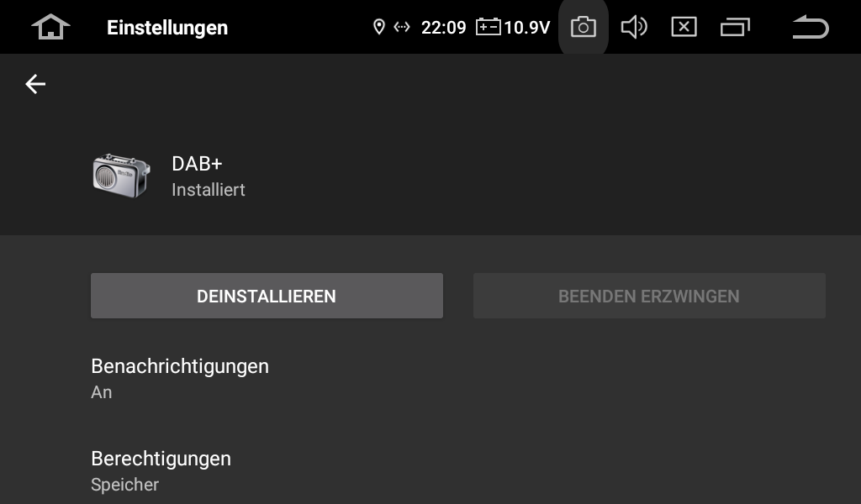Open the volume speaker control
861x504 pixels.
point(634,27)
